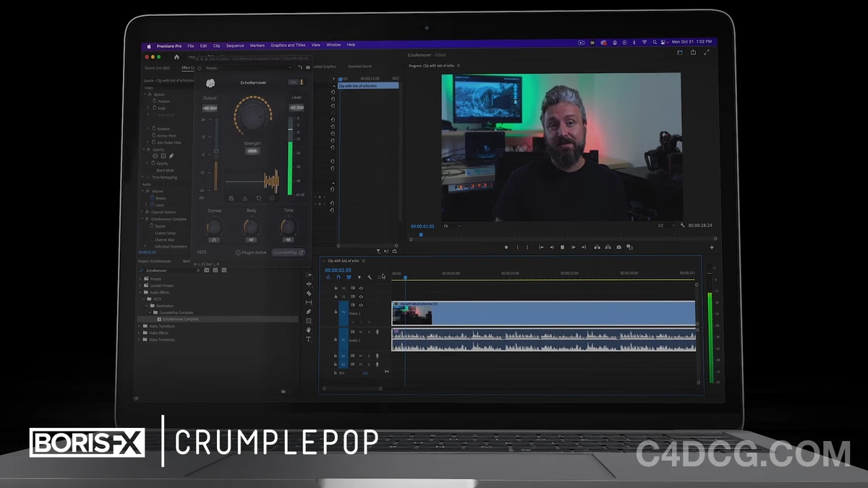Click the Dryness knob in EchoRemover
868x488 pixels.
click(214, 225)
